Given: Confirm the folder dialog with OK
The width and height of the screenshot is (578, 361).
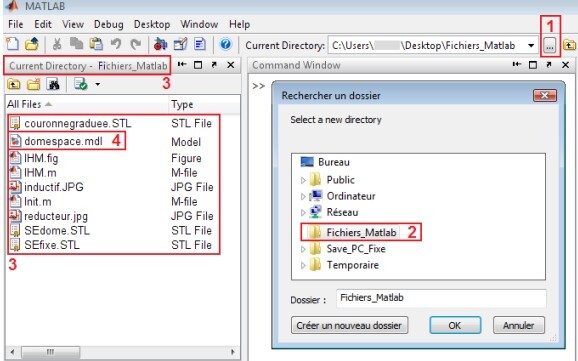Looking at the screenshot, I should [x=455, y=325].
